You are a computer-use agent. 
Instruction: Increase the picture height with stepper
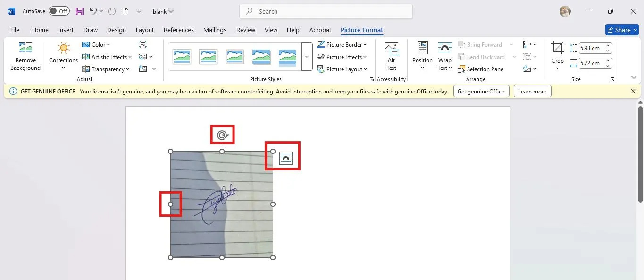[608, 46]
